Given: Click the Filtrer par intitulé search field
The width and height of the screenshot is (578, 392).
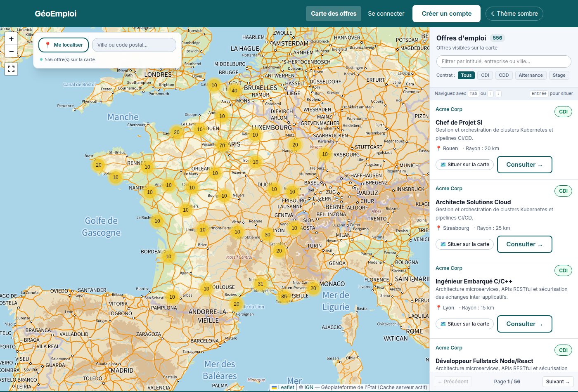Looking at the screenshot, I should 504,61.
